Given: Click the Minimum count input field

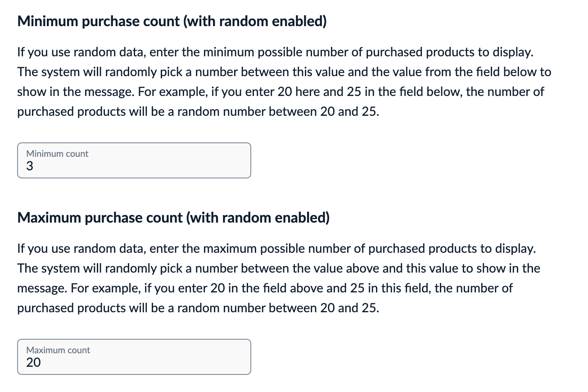Looking at the screenshot, I should (134, 161).
